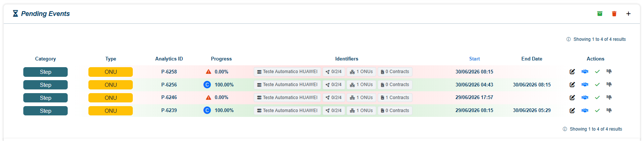Click ONU type badge for P-6239

tap(111, 111)
